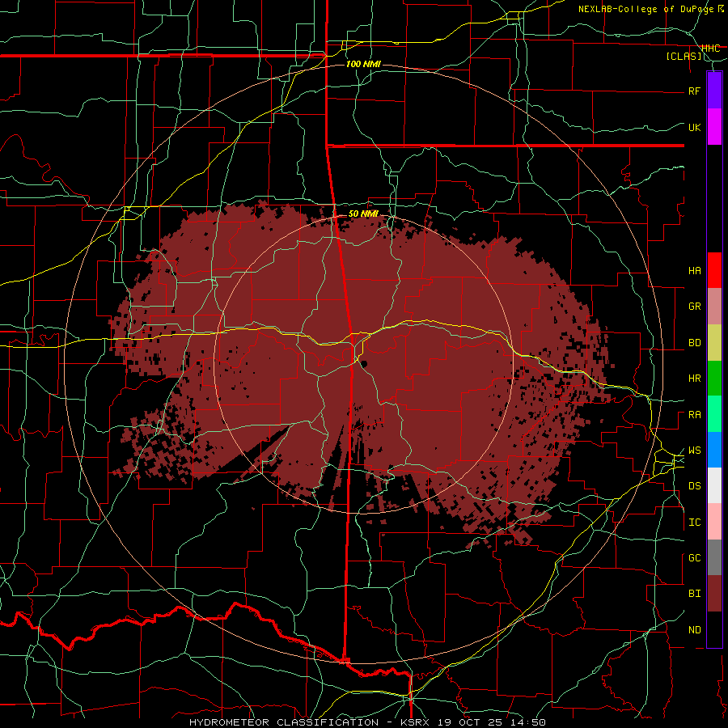This screenshot has width=728, height=728.
Task: Select the GR legend label
Action: point(694,307)
